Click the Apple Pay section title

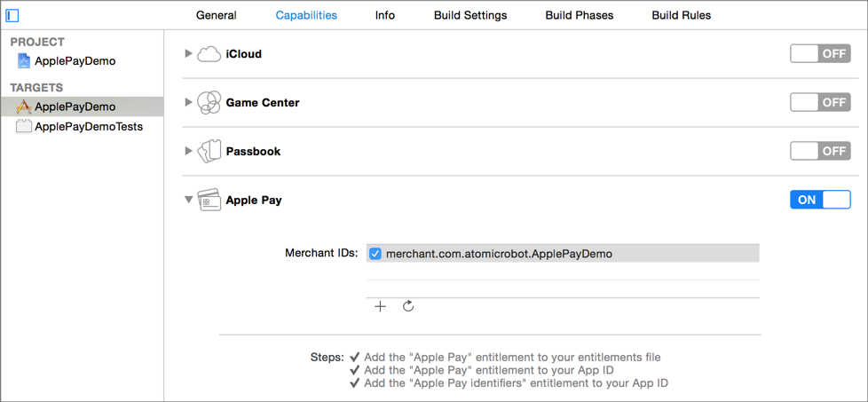point(254,200)
